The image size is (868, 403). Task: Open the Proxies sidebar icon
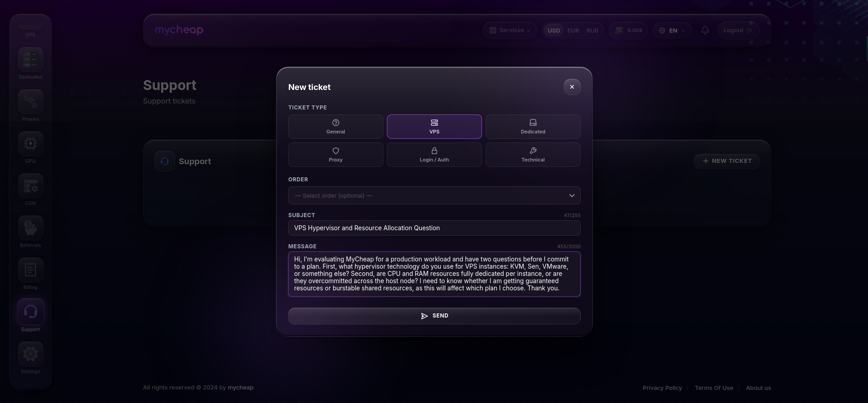point(30,102)
